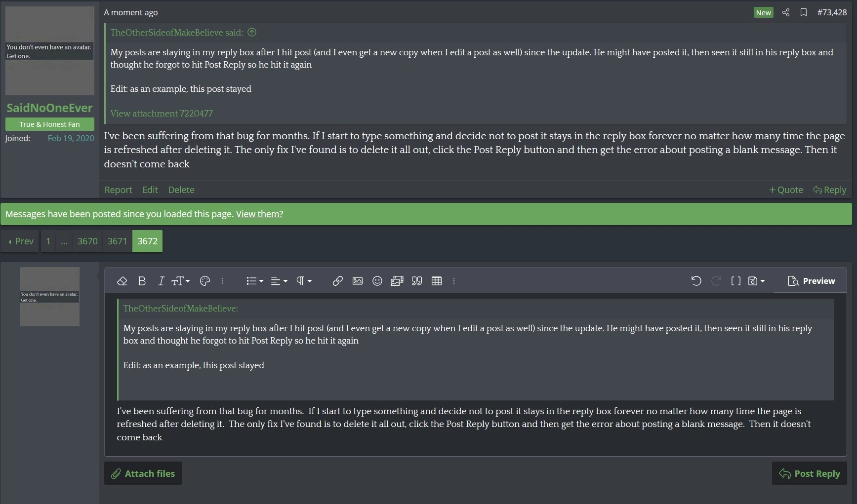Toggle italic text formatting
Viewport: 857px width, 504px height.
pos(161,281)
